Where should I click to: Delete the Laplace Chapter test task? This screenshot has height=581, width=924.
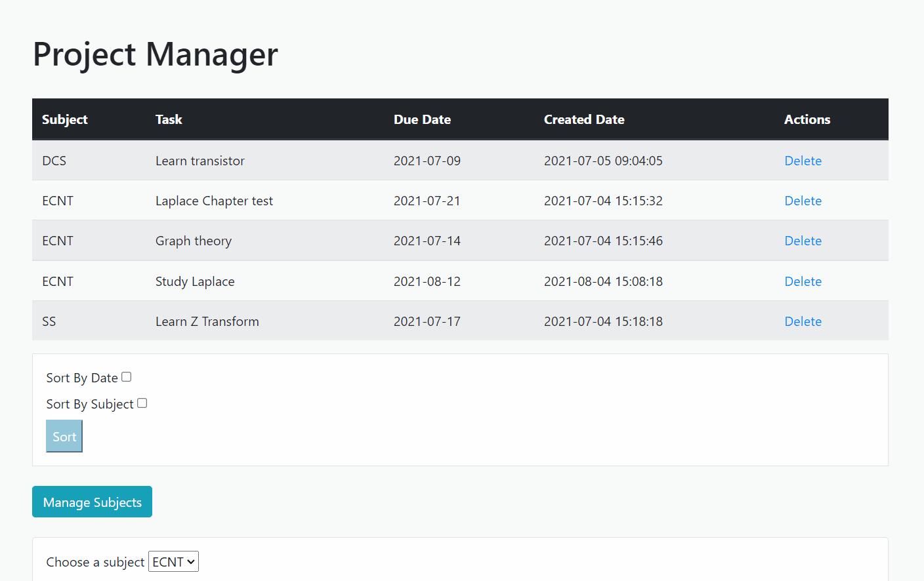point(803,201)
